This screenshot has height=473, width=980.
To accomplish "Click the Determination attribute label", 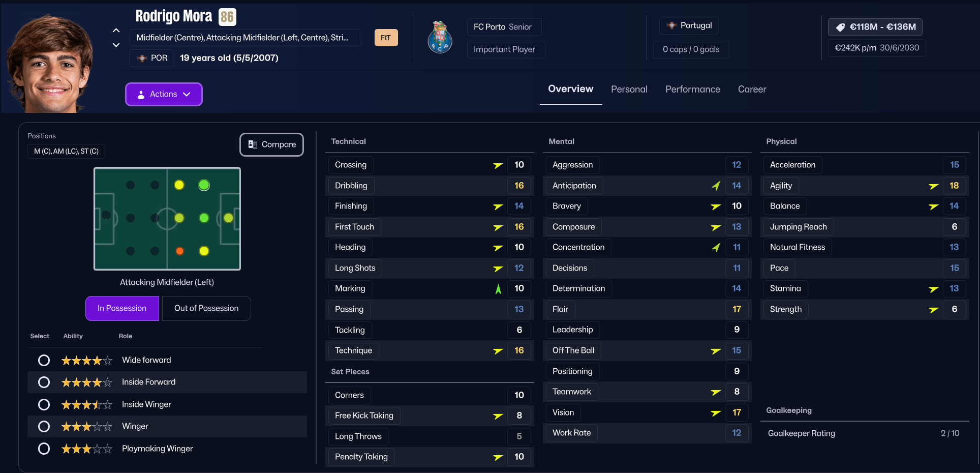I will click(579, 288).
